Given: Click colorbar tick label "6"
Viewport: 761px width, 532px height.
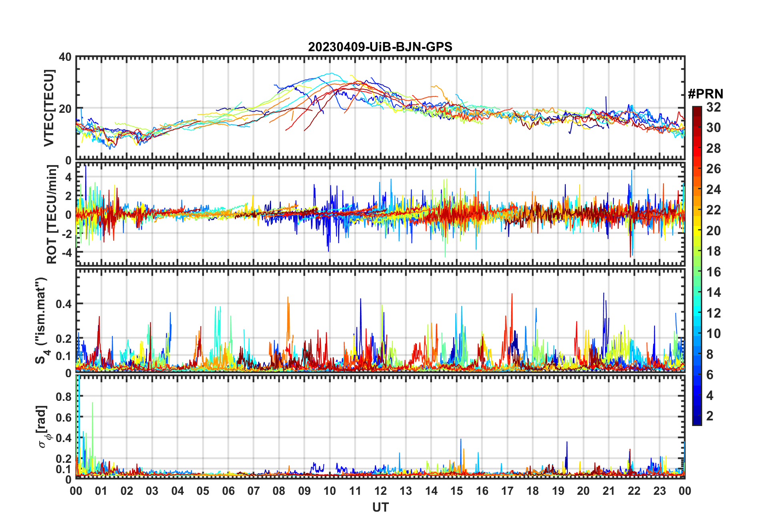Looking at the screenshot, I should point(710,375).
